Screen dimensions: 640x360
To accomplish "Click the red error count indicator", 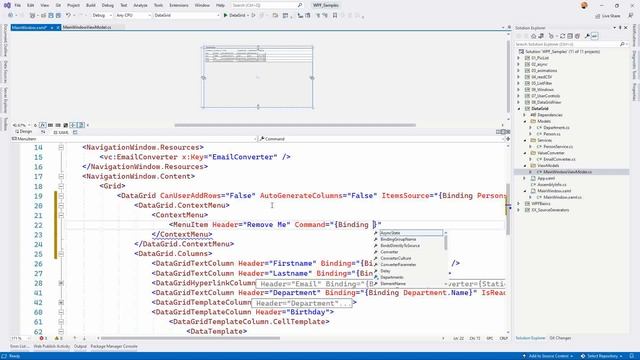I will pyautogui.click(x=43, y=338).
